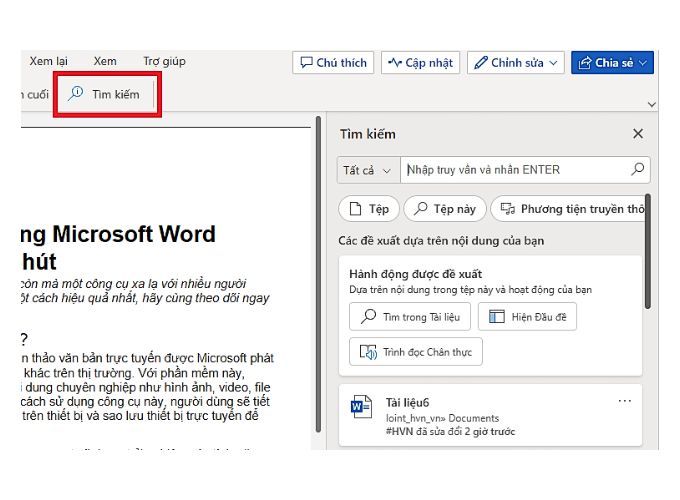
Task: Select the Phương tiện truyền thông filter chip
Action: coord(568,209)
